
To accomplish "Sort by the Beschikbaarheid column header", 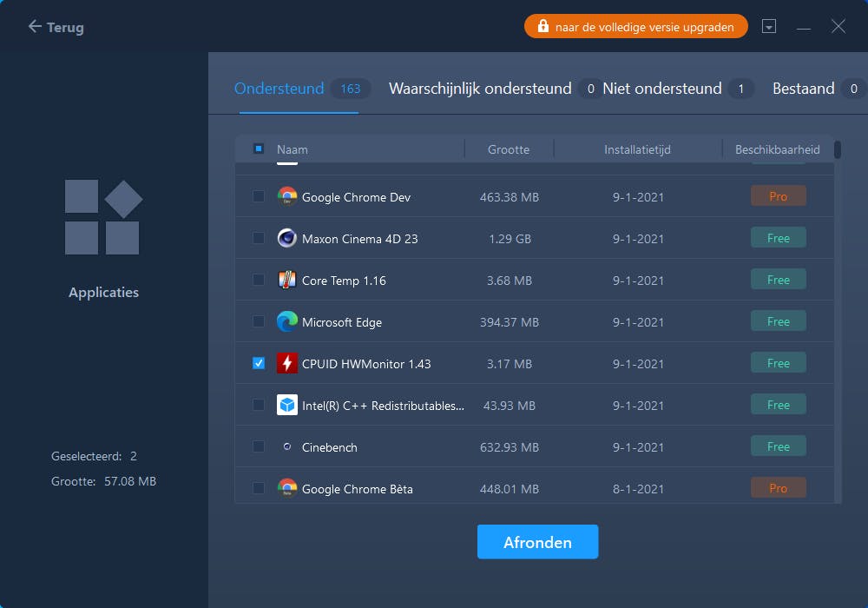I will coord(777,149).
